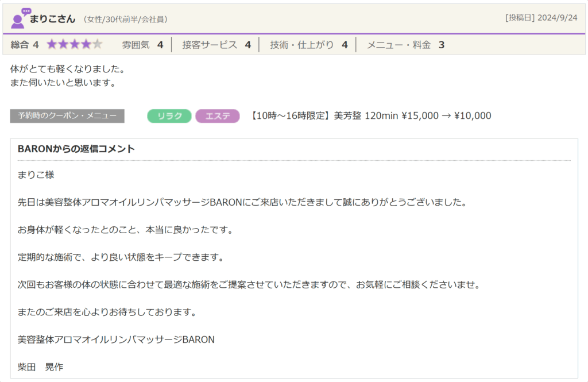Click the signature shop name 美容整体アロマオイルリンパマッサージBARON
The image size is (588, 382).
coord(116,339)
